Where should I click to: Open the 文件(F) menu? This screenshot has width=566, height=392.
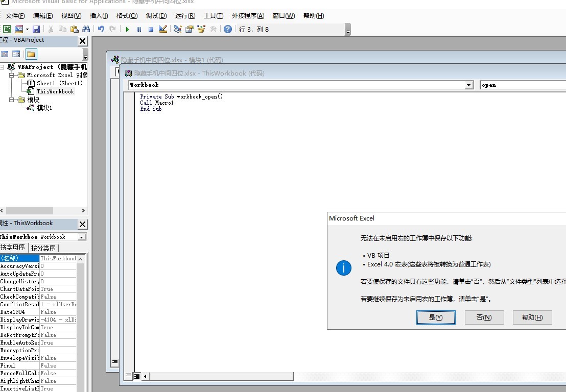pyautogui.click(x=15, y=16)
